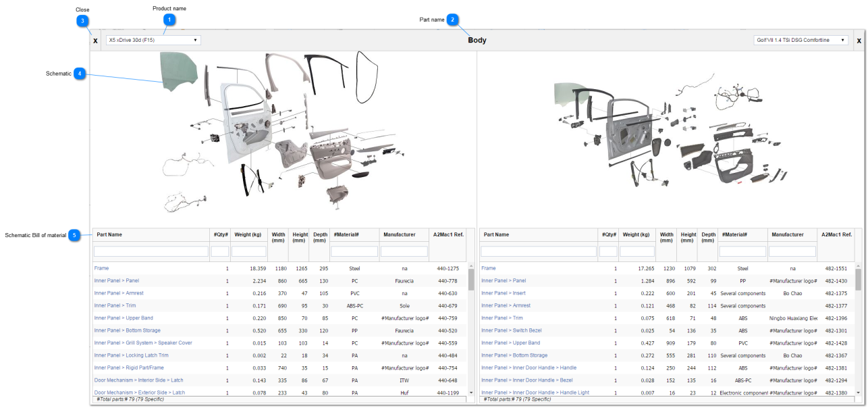Select the Huf manufacturer cell
868x408 pixels.
(x=404, y=392)
